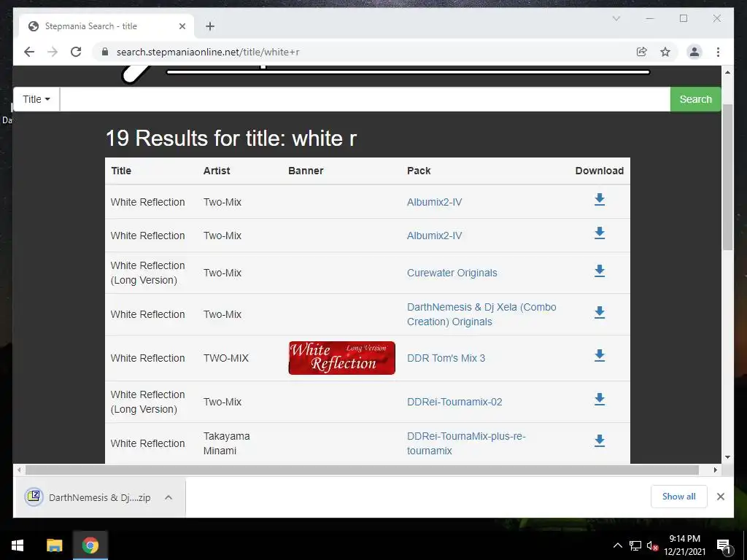
Task: Download White Reflection from DDR Tom's Mix 3
Action: (600, 356)
